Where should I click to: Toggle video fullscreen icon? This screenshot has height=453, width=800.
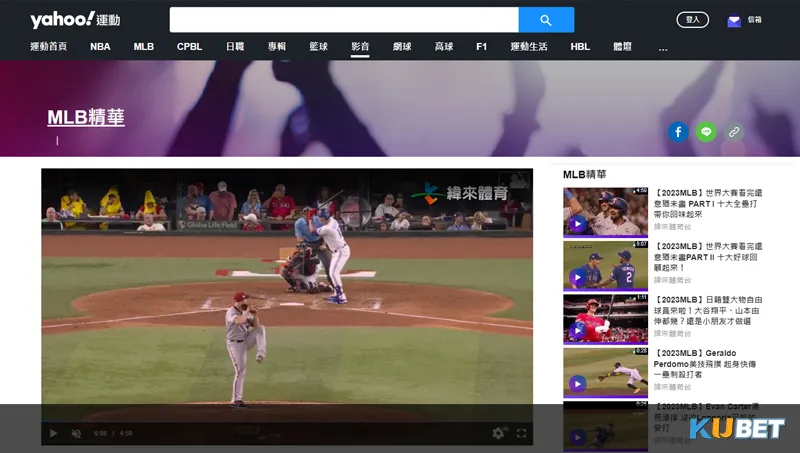tap(521, 433)
